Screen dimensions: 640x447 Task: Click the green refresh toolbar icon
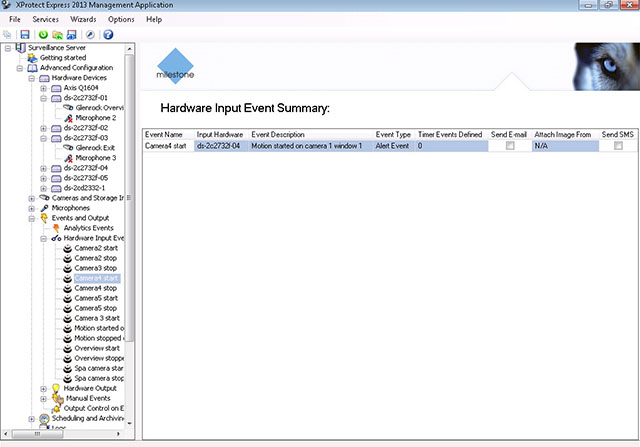tap(43, 35)
